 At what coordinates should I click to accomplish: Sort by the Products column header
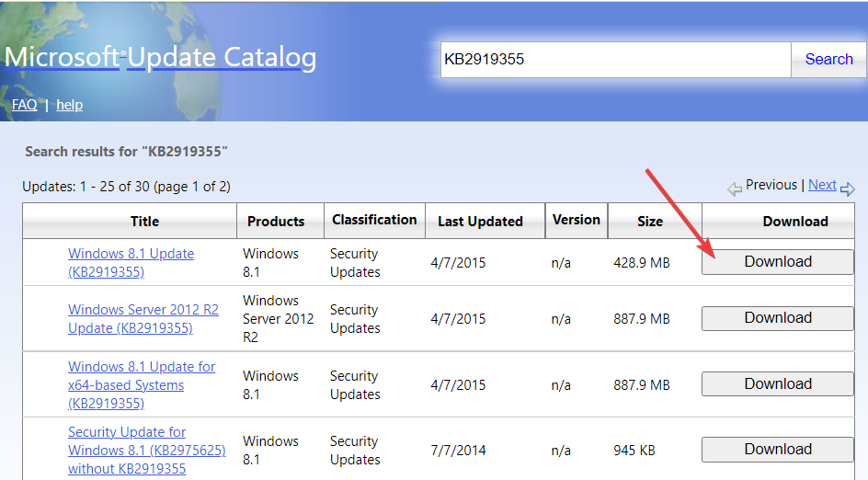coord(276,221)
